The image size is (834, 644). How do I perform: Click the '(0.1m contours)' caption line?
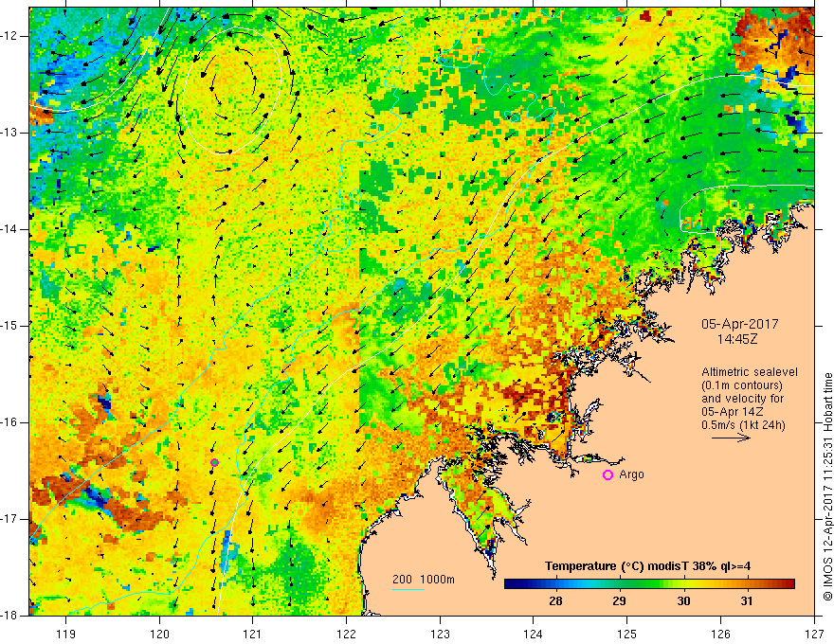tap(742, 385)
